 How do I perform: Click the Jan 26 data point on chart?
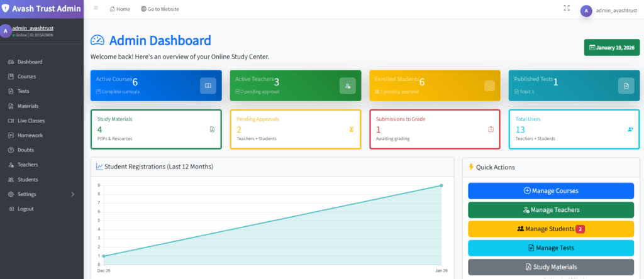click(441, 185)
